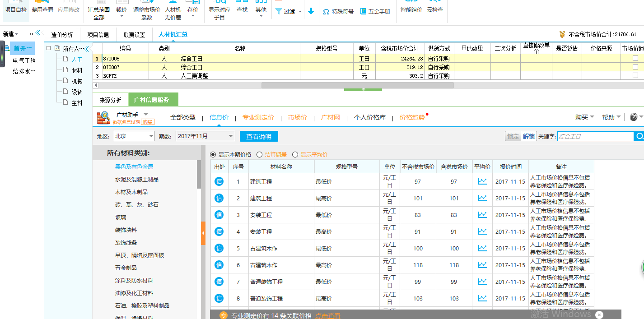644x319 pixels.
Task: Click the keyword search magnifier icon
Action: [x=639, y=136]
